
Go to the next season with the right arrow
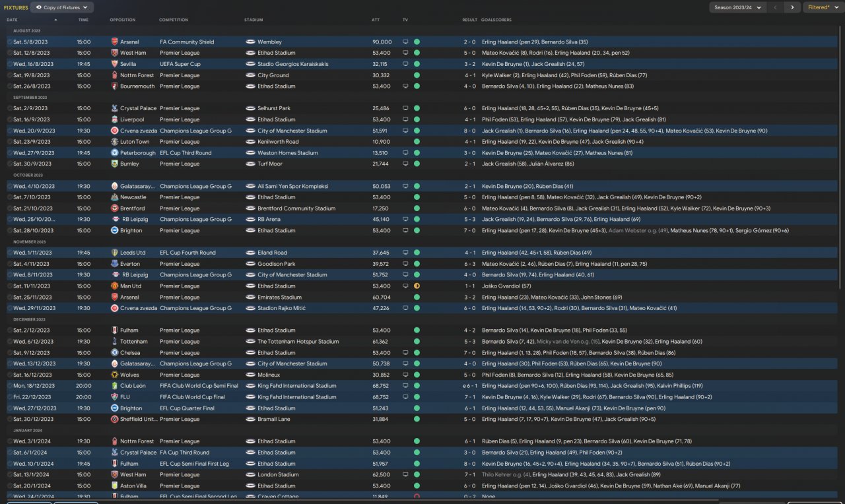pyautogui.click(x=792, y=7)
